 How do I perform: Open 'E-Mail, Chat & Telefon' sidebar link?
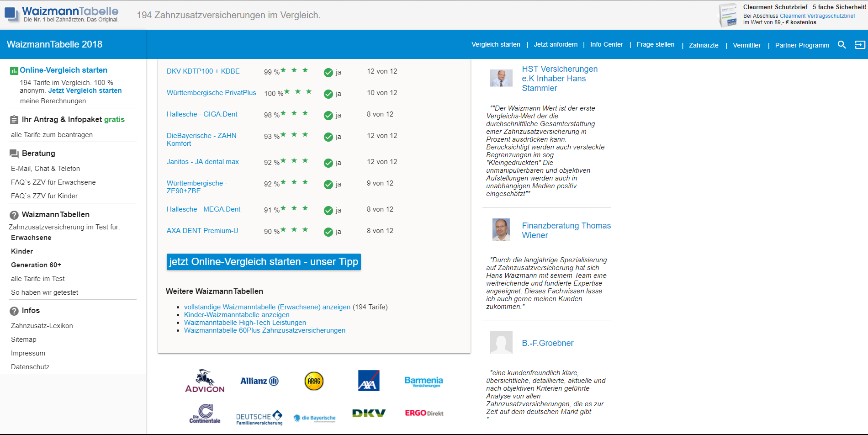(45, 169)
